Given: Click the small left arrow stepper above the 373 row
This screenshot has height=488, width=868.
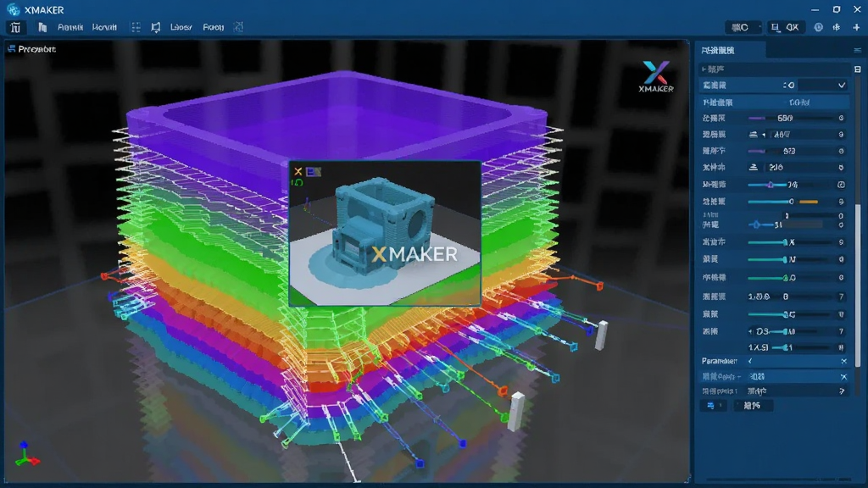Looking at the screenshot, I should tap(764, 135).
